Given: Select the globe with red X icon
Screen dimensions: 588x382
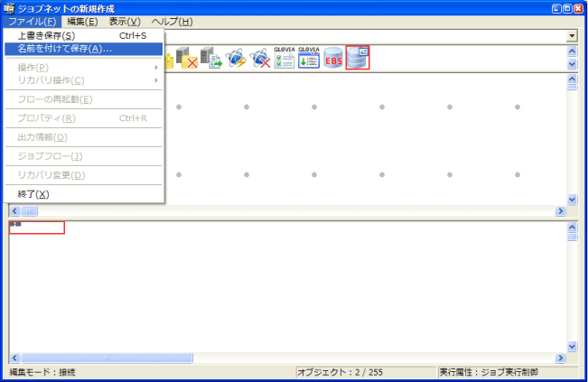Looking at the screenshot, I should pos(260,58).
